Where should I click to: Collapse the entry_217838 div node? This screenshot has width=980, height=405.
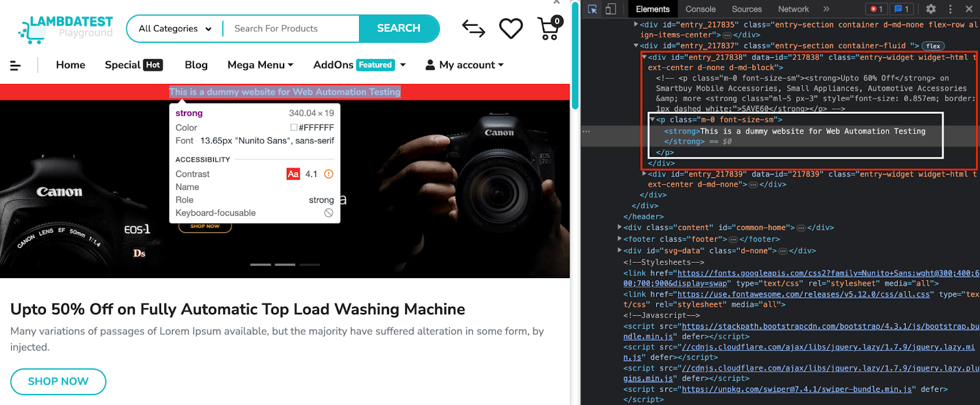point(644,57)
